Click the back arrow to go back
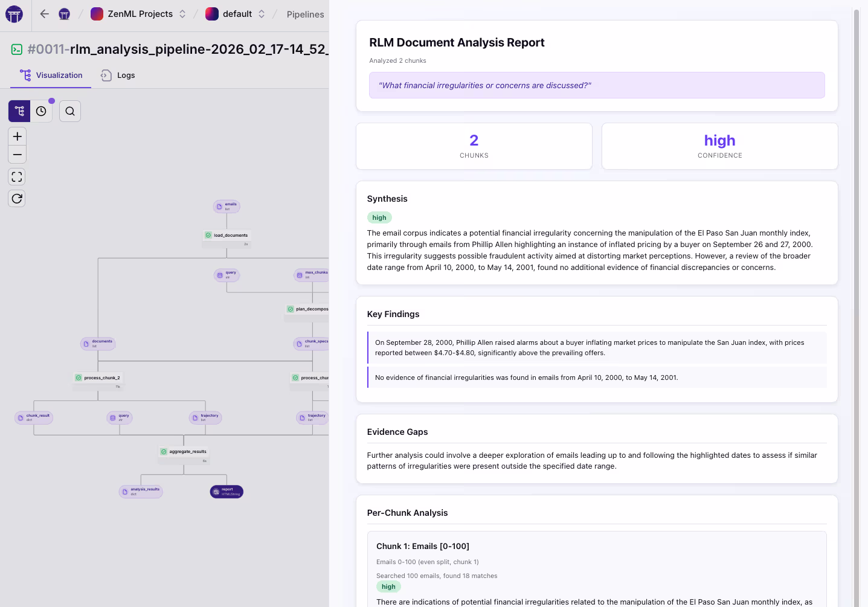The image size is (868, 607). [x=43, y=13]
